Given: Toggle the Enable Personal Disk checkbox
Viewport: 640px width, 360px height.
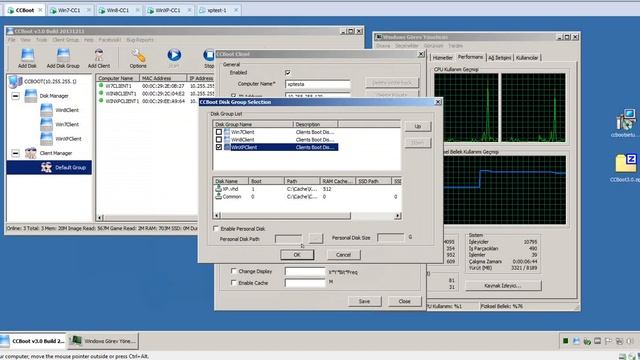Looking at the screenshot, I should point(216,229).
